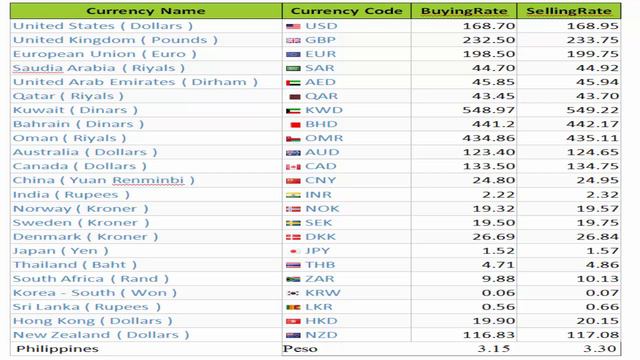Click the Denmark flag next to DKK
The image size is (640, 360).
(x=293, y=237)
